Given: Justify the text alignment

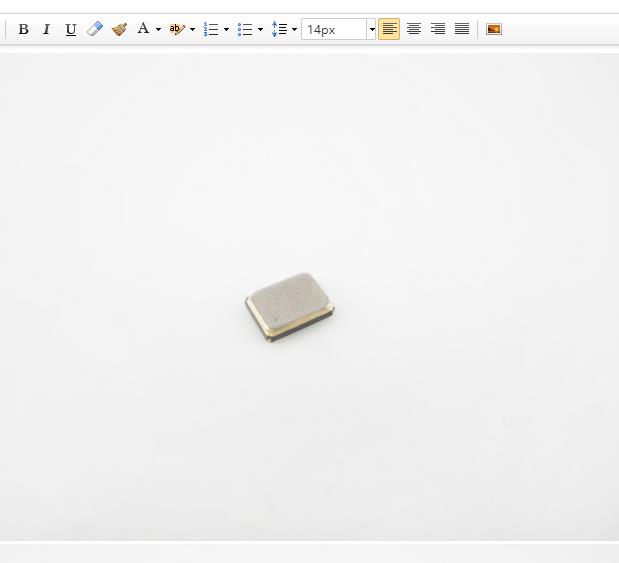Looking at the screenshot, I should pyautogui.click(x=462, y=29).
